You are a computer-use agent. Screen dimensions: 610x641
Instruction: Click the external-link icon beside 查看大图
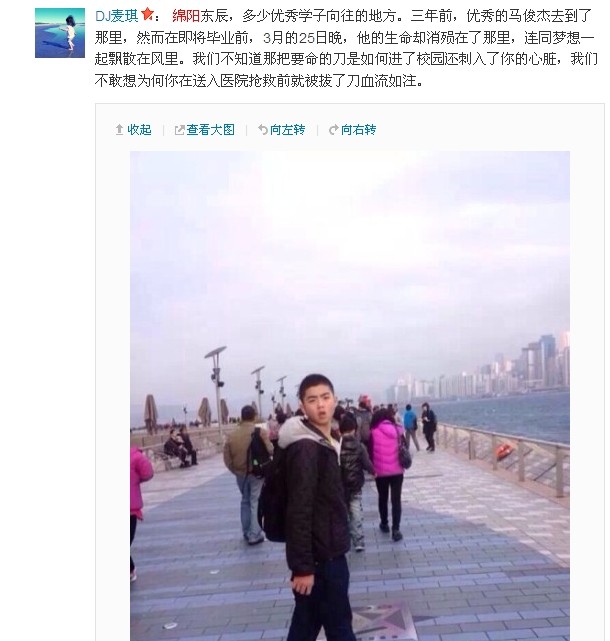click(179, 130)
